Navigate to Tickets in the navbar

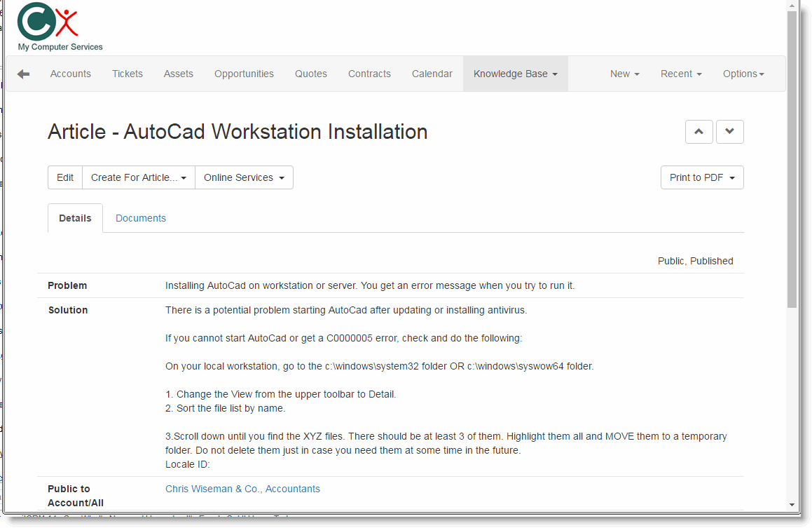tap(128, 74)
